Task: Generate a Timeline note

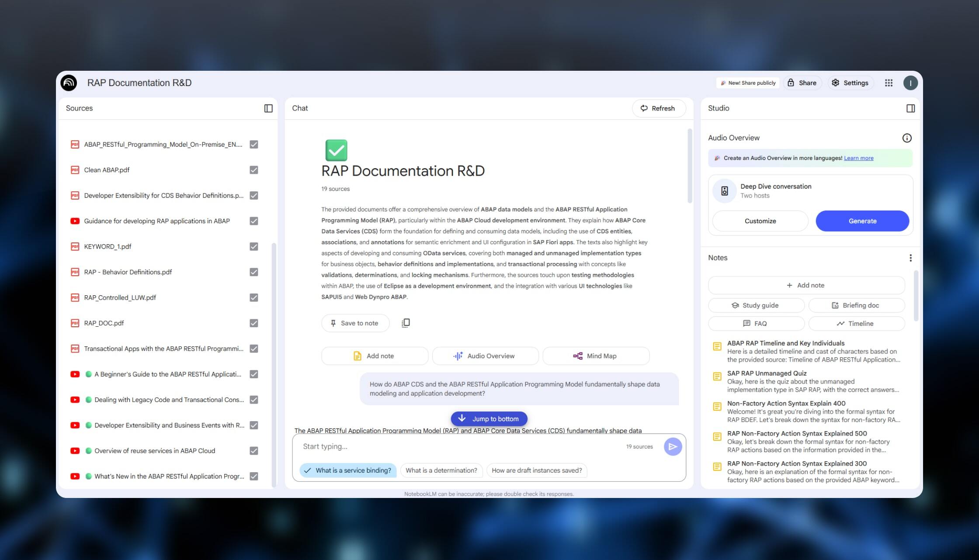Action: click(x=856, y=324)
